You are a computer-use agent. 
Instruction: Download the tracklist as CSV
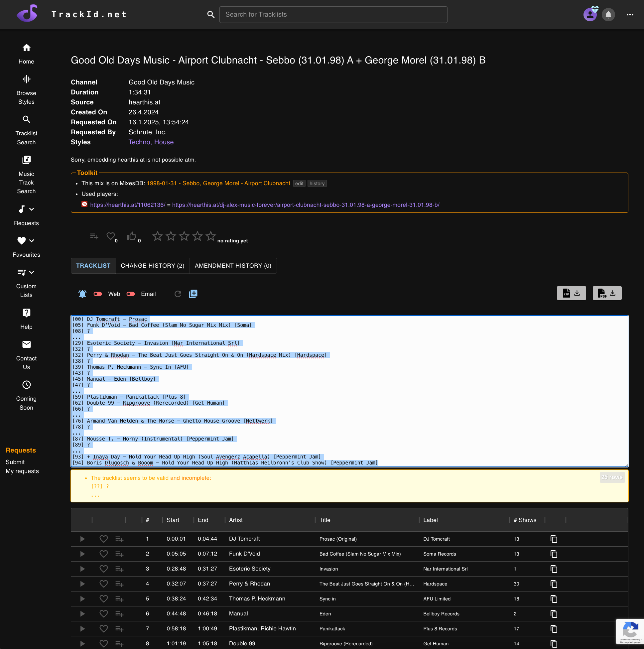tap(571, 293)
